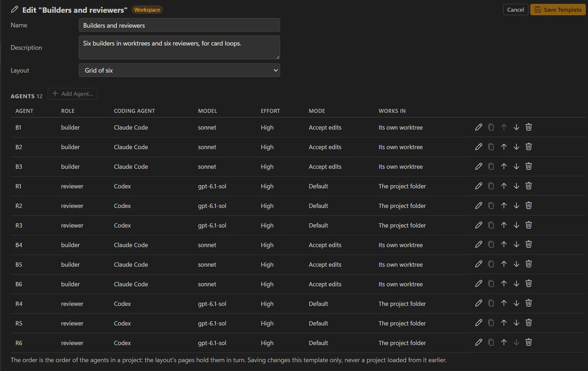This screenshot has width=588, height=371.
Task: Open the Layout dropdown showing Grid of six
Action: [179, 70]
